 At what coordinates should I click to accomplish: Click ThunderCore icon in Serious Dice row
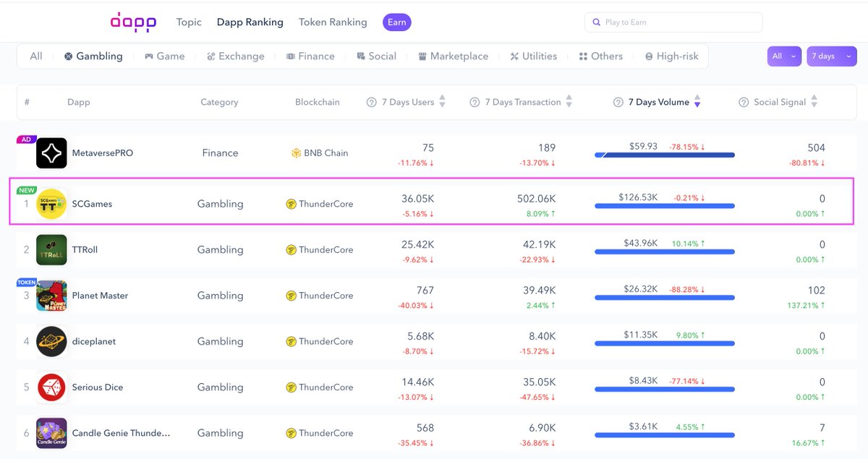click(x=292, y=387)
